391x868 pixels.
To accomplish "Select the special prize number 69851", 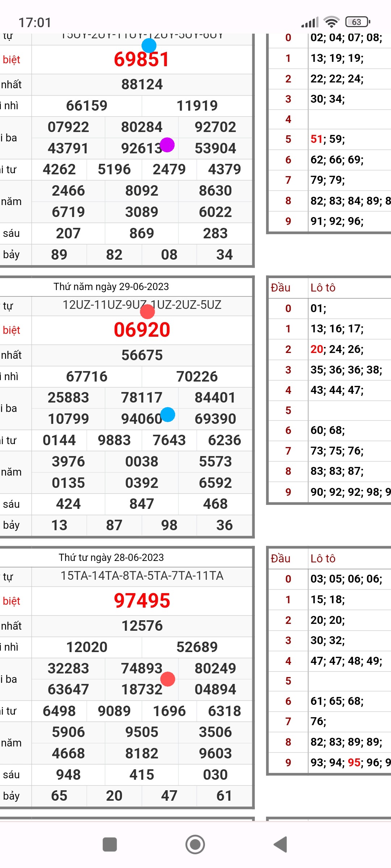I will (142, 60).
